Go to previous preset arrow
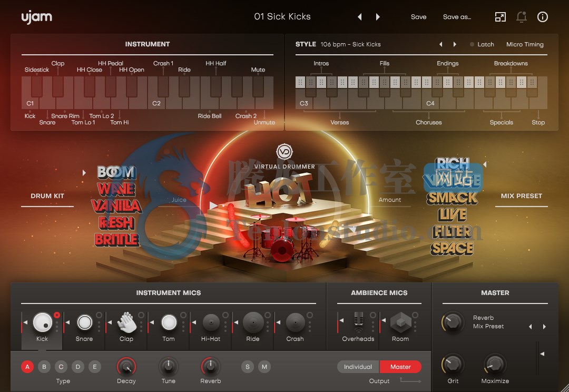Screen dimensions: 569x392 360,17
